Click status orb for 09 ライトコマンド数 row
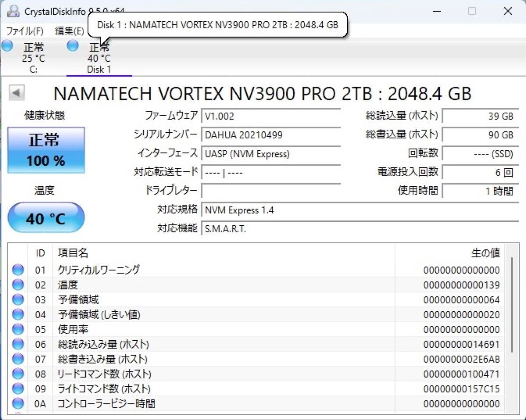 [18, 389]
